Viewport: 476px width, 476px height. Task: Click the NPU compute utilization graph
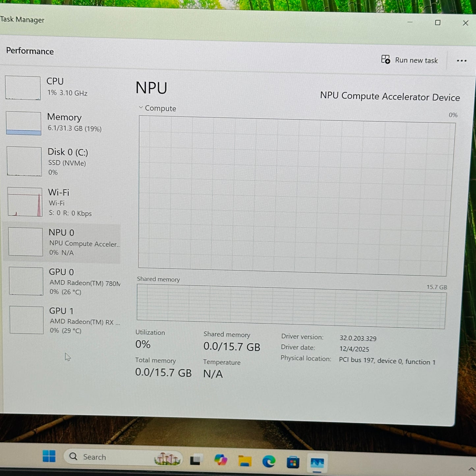pos(296,196)
